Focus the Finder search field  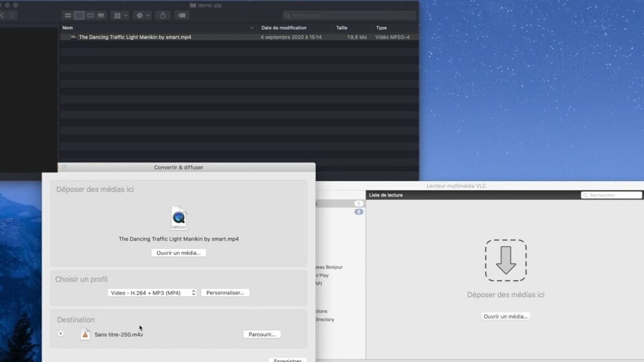pos(349,16)
